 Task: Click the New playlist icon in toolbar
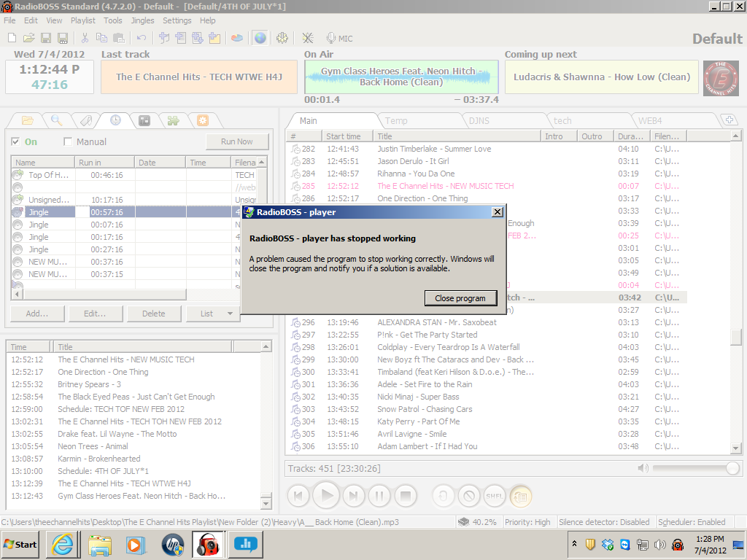12,38
